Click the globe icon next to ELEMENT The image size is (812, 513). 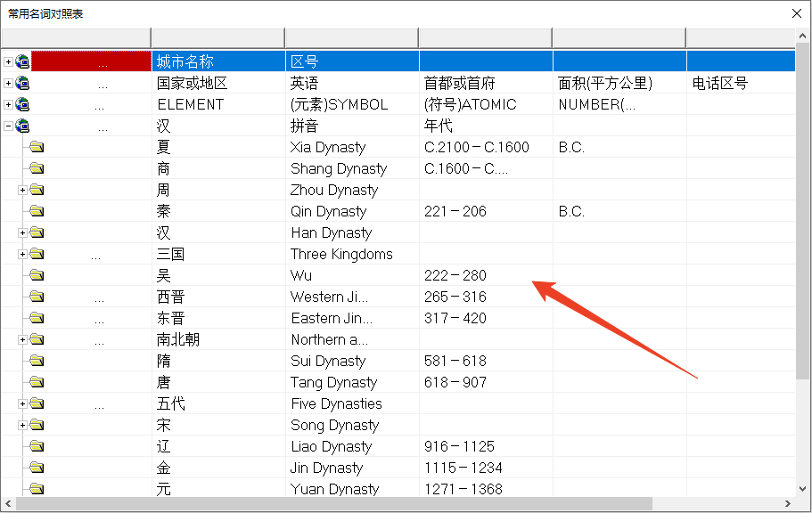(x=21, y=103)
